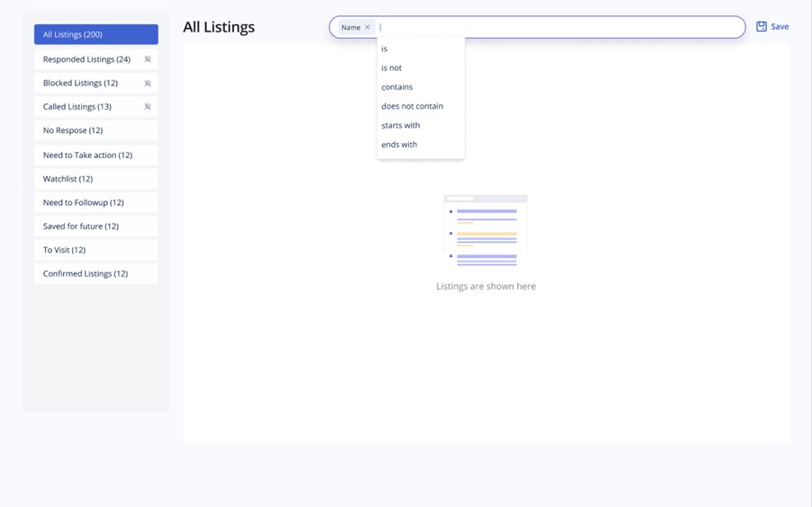Focus the filter search input field

click(x=558, y=28)
